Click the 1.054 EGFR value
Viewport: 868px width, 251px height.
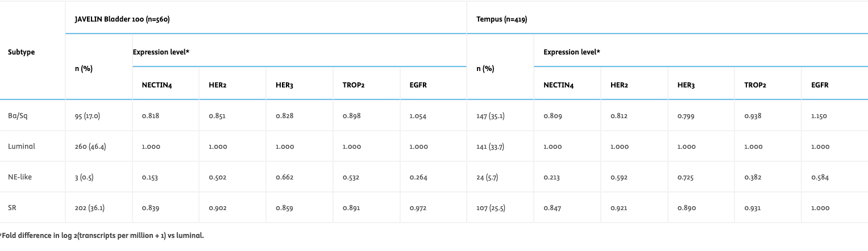click(x=418, y=116)
